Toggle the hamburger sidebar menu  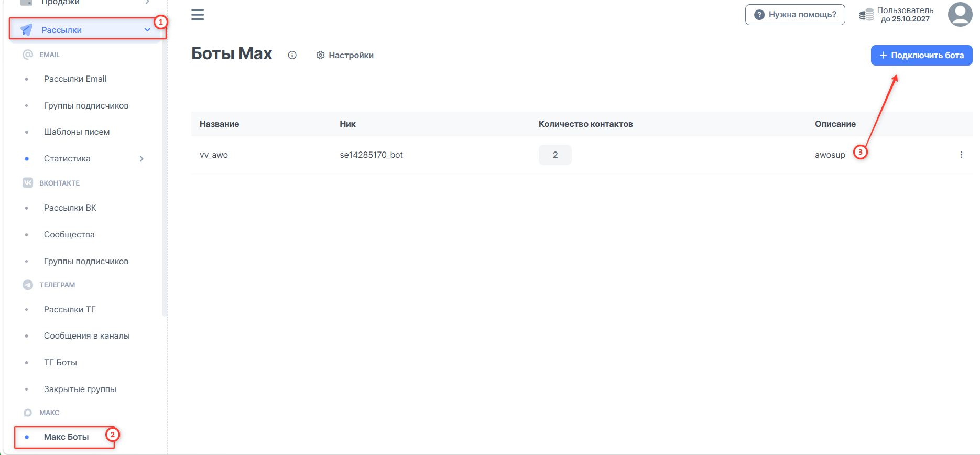tap(198, 15)
